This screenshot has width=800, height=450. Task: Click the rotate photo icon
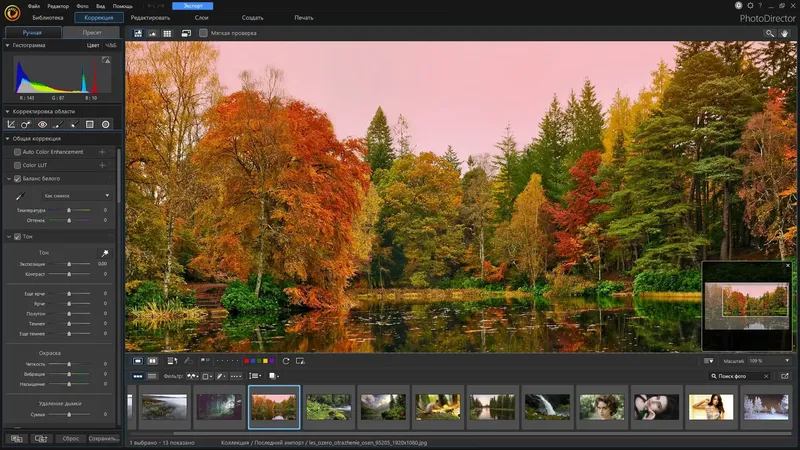pyautogui.click(x=286, y=360)
